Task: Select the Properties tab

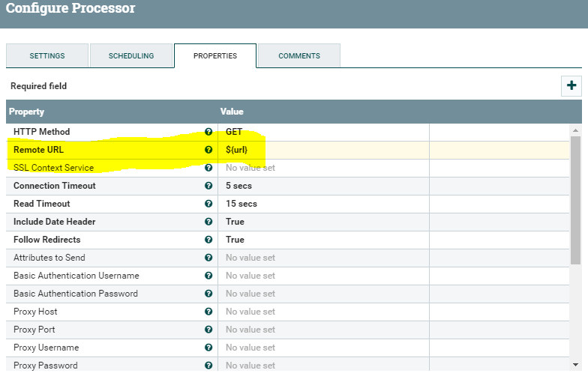Action: click(215, 55)
